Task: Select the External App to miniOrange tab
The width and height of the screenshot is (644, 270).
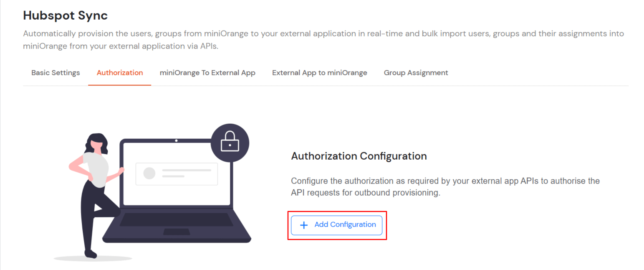Action: pyautogui.click(x=319, y=72)
